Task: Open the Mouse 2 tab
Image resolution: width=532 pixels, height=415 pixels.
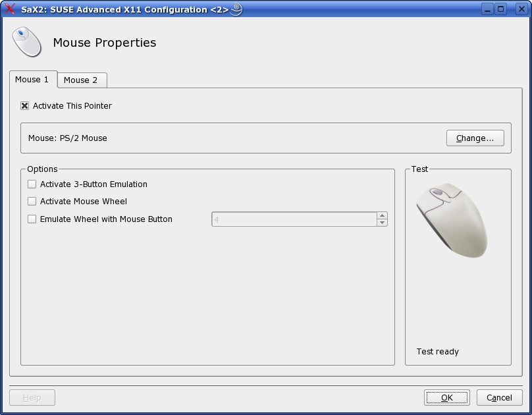Action: [81, 80]
